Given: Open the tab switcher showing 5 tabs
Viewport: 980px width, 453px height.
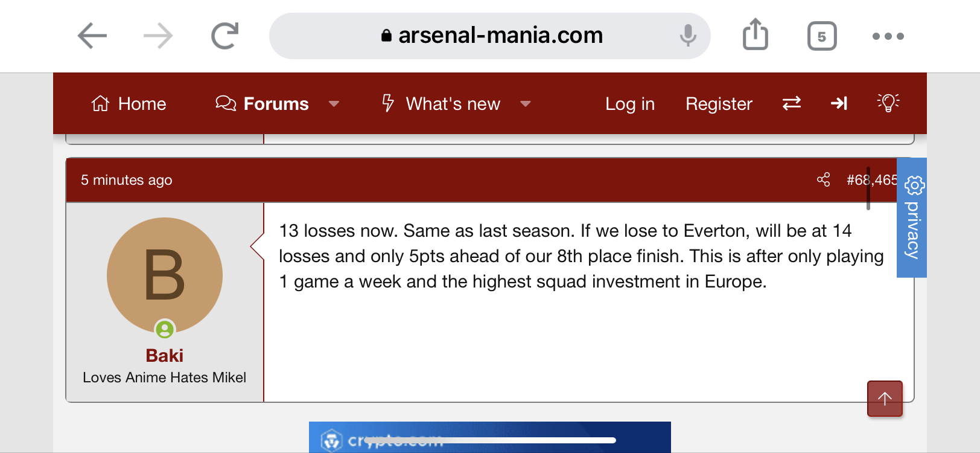Looking at the screenshot, I should 822,36.
